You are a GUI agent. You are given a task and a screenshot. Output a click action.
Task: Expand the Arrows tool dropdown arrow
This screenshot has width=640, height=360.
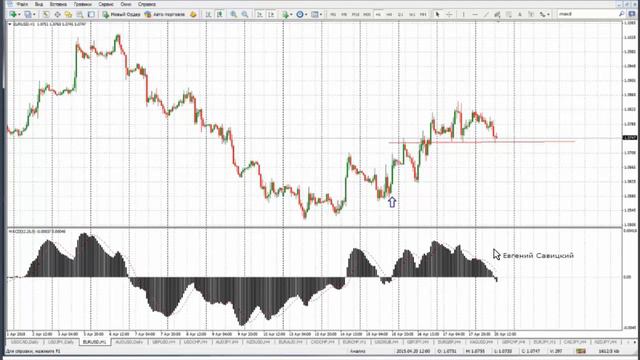pyautogui.click(x=548, y=14)
